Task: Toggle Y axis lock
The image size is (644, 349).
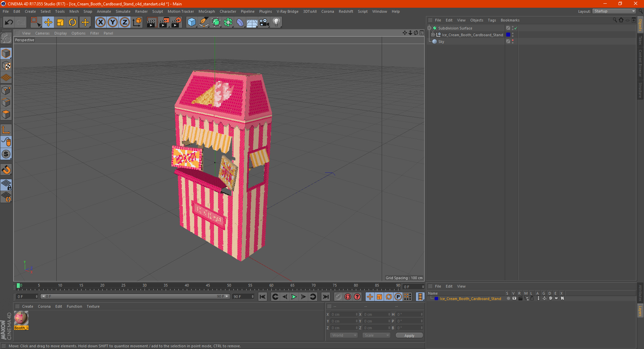Action: (113, 22)
